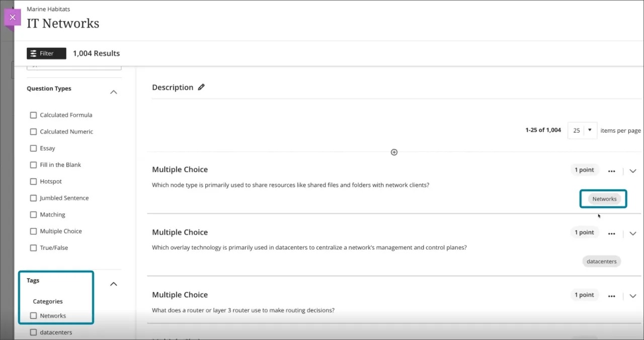
Task: Collapse the Tags section
Action: [x=114, y=283]
